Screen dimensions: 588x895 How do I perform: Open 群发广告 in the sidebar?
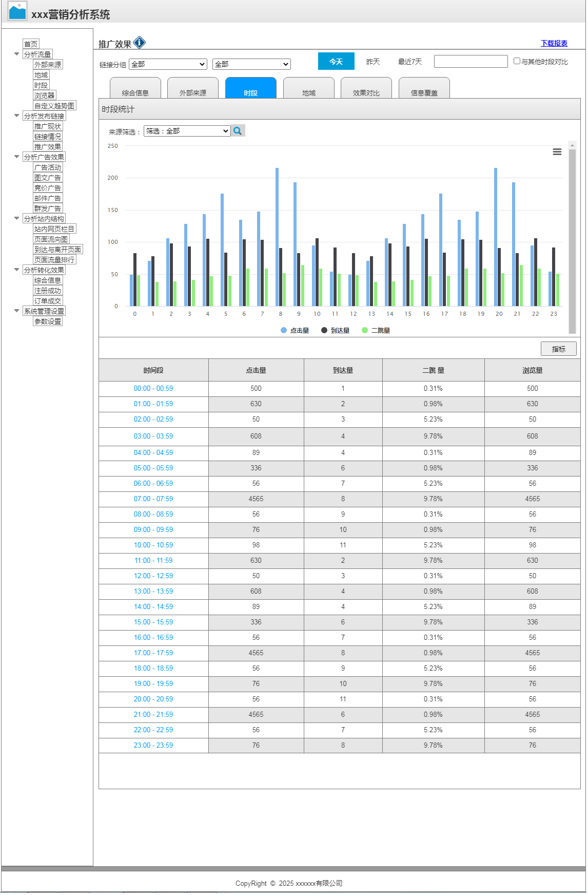48,208
